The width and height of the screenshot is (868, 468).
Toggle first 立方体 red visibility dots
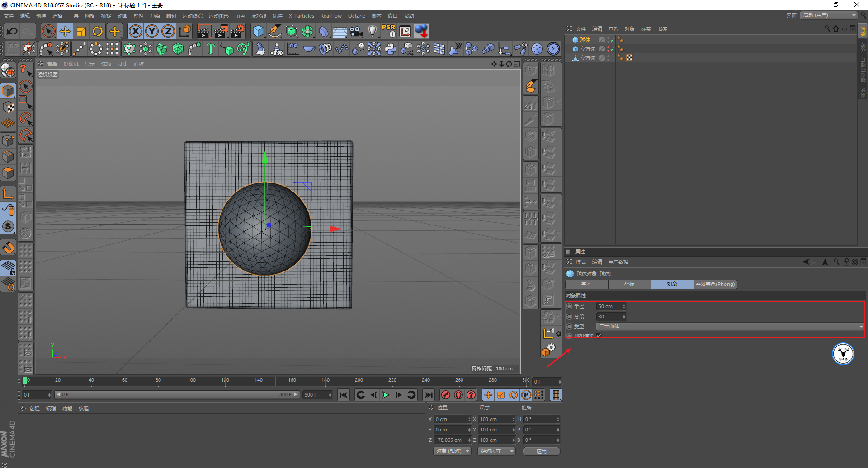(608, 49)
